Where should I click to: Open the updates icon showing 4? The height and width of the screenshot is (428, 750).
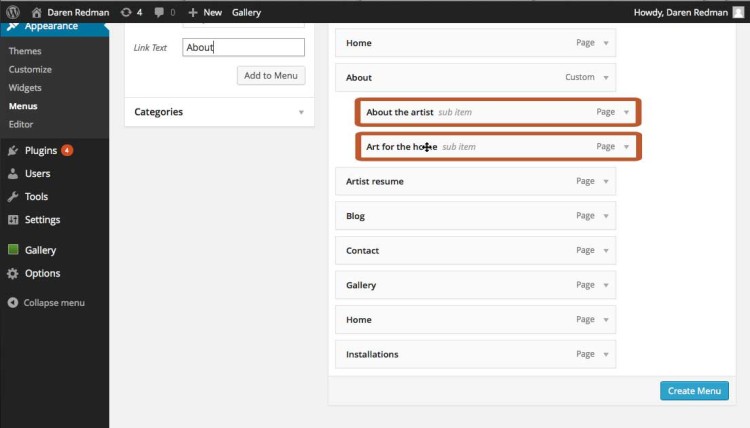click(126, 12)
